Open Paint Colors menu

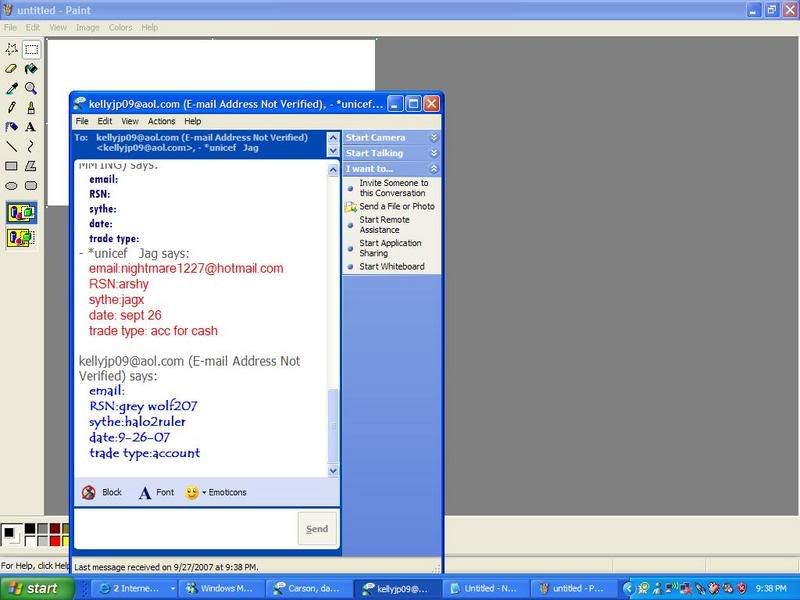(120, 28)
